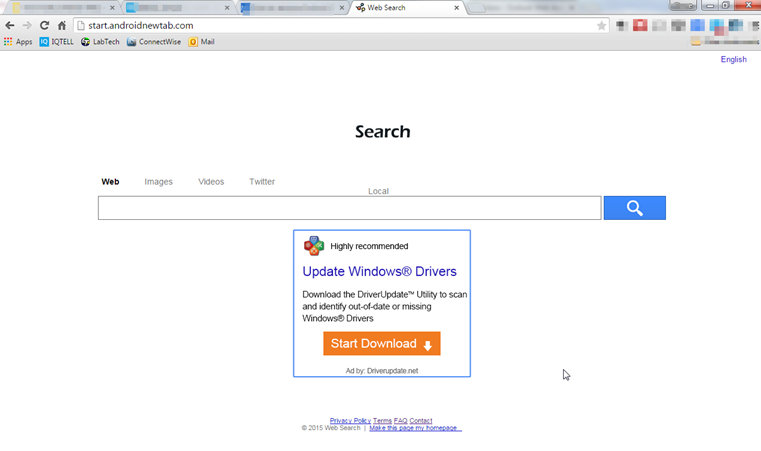Go back with the browser back arrow

click(10, 25)
